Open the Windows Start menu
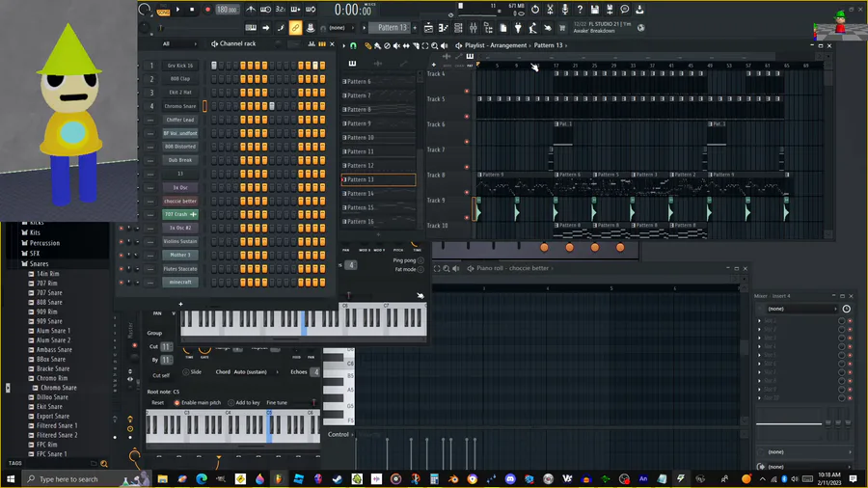This screenshot has height=488, width=868. (10, 479)
